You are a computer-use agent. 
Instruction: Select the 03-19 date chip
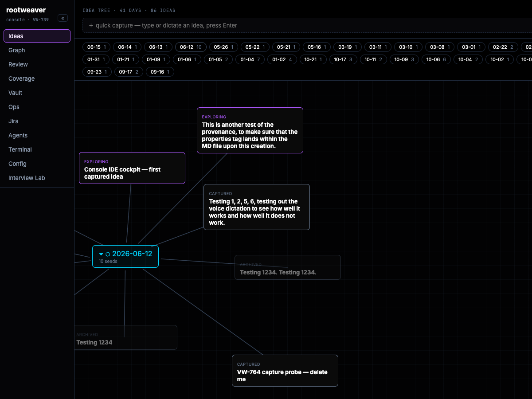click(348, 47)
